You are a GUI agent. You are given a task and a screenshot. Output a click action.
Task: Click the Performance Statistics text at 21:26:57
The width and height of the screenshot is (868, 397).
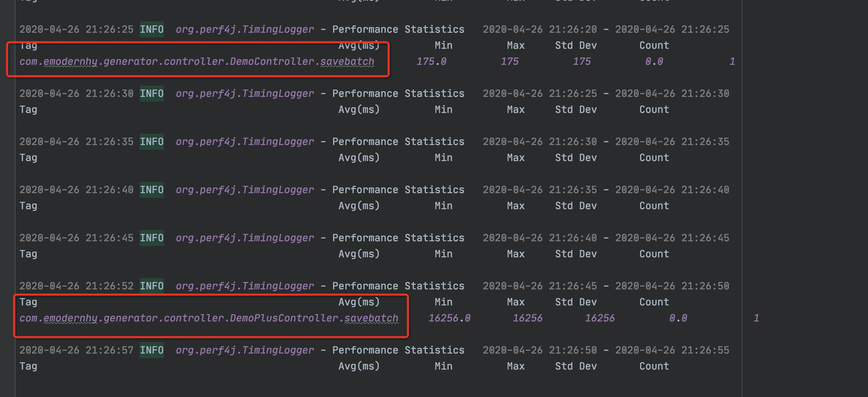[x=398, y=350]
